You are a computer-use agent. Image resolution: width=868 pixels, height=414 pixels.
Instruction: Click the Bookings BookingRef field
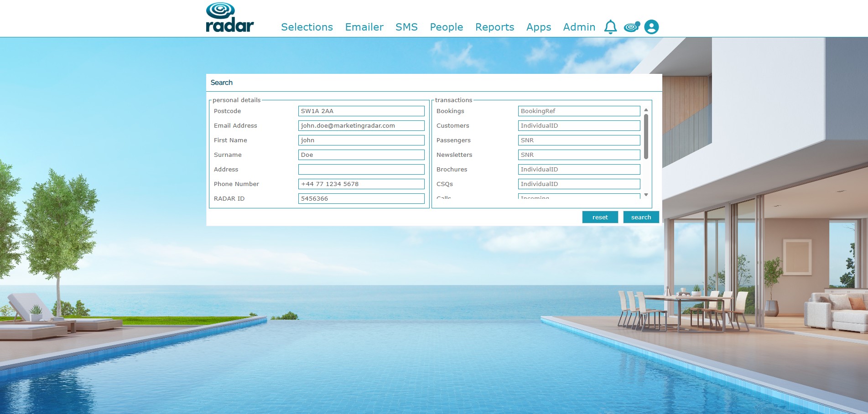(x=579, y=111)
